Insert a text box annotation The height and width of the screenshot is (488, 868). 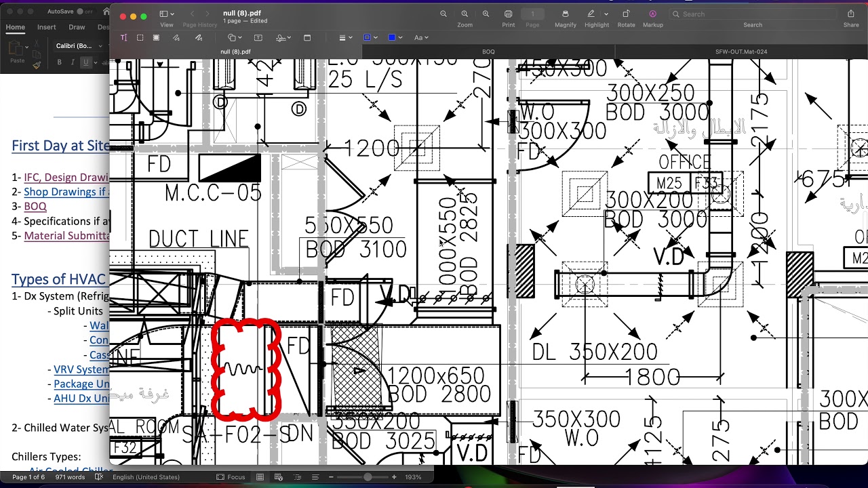tap(258, 38)
